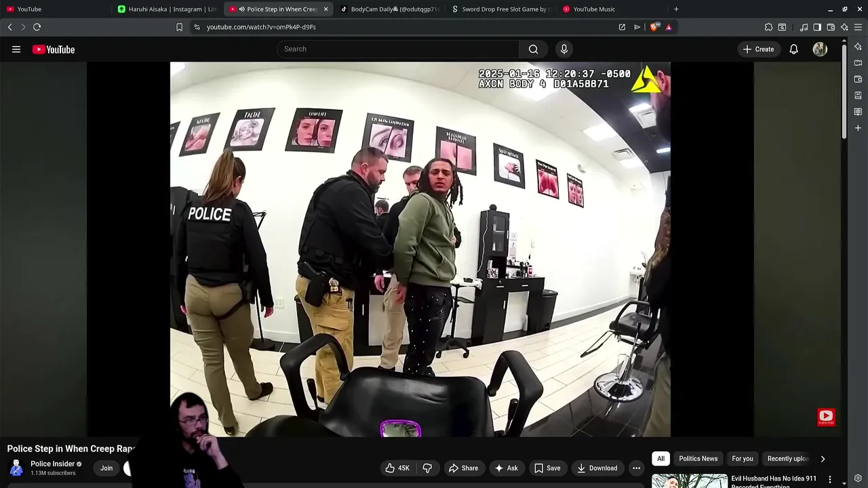Open Brave Shields lion icon

tap(654, 27)
